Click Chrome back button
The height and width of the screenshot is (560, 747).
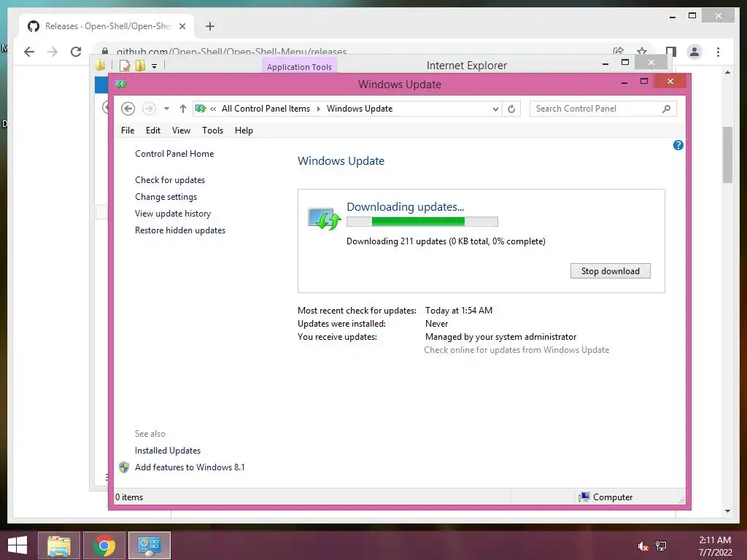pyautogui.click(x=29, y=52)
